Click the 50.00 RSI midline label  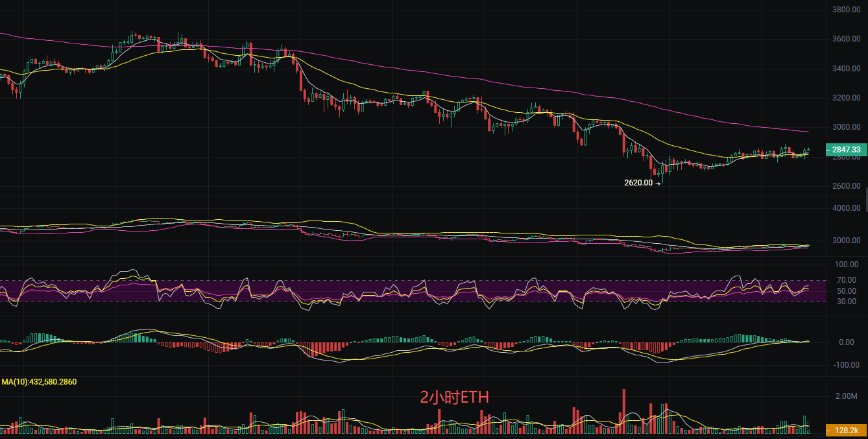pos(847,291)
